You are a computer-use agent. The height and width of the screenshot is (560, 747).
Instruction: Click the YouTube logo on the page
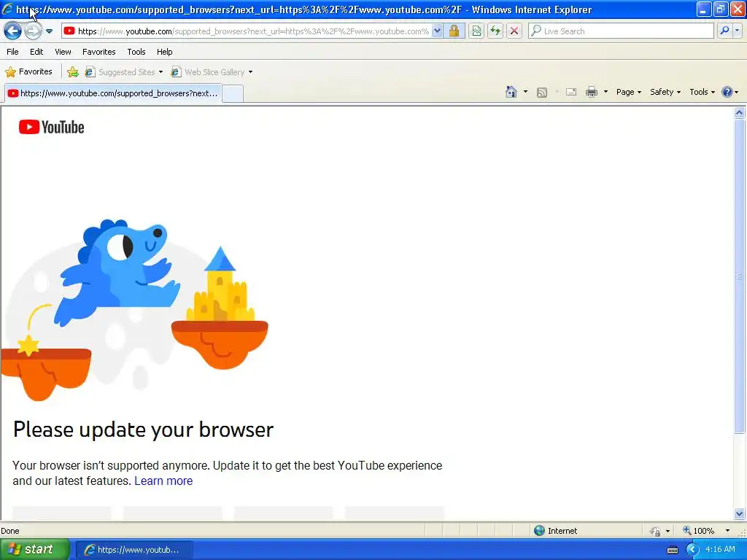tap(52, 127)
